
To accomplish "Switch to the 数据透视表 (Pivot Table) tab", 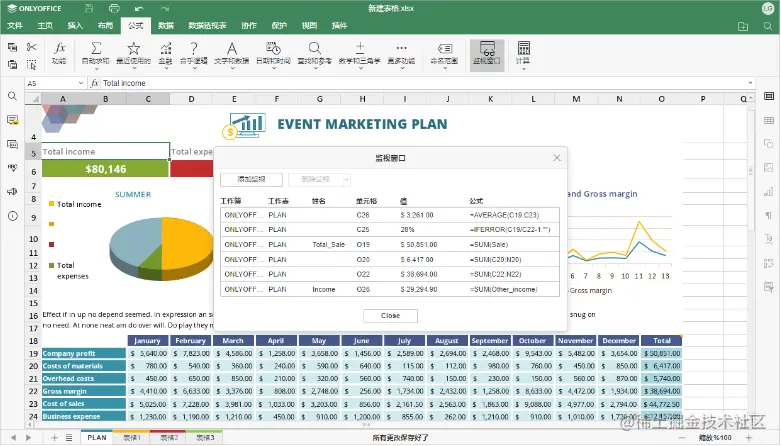I will pyautogui.click(x=207, y=25).
